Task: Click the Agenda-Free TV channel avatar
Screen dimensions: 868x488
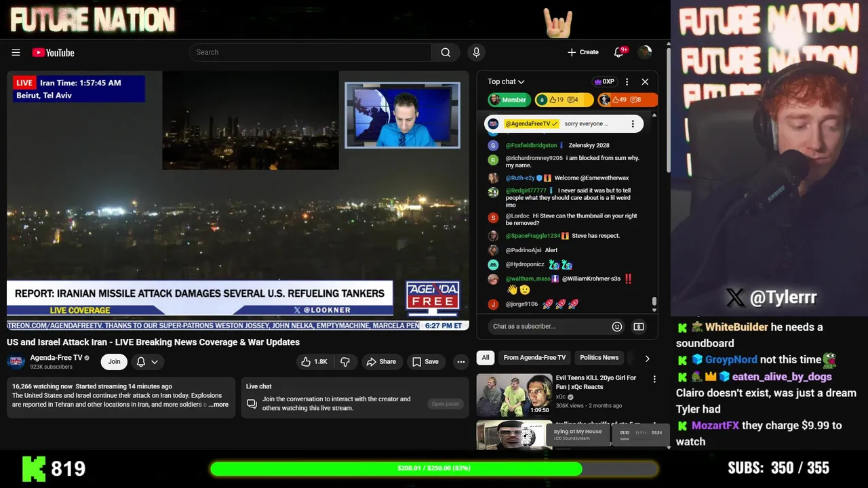Action: click(x=16, y=361)
